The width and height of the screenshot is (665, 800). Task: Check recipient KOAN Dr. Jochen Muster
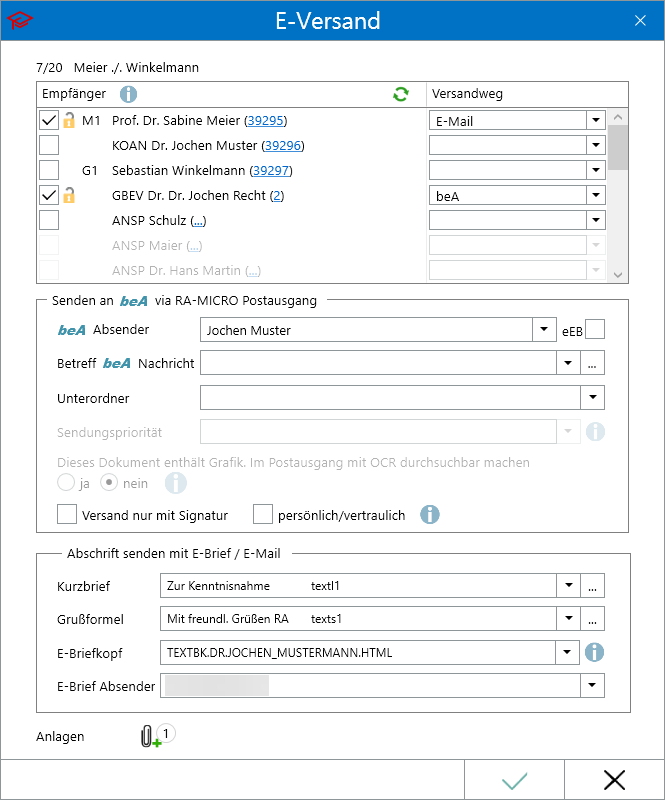pyautogui.click(x=49, y=145)
